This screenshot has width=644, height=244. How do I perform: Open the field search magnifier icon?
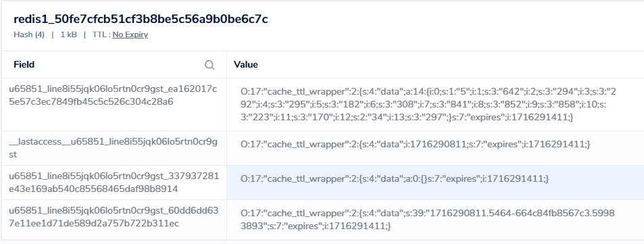(x=209, y=65)
